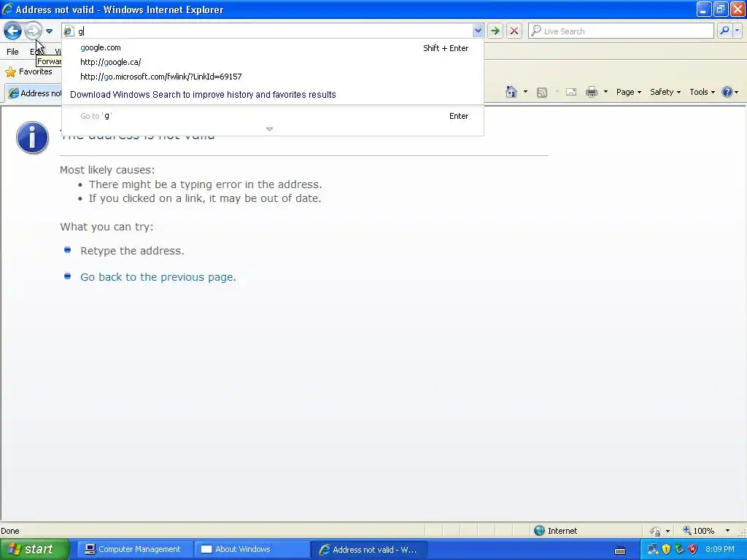Select go.microsoft.com fwlink suggestion
Viewport: 747px width, 560px height.
273,76
